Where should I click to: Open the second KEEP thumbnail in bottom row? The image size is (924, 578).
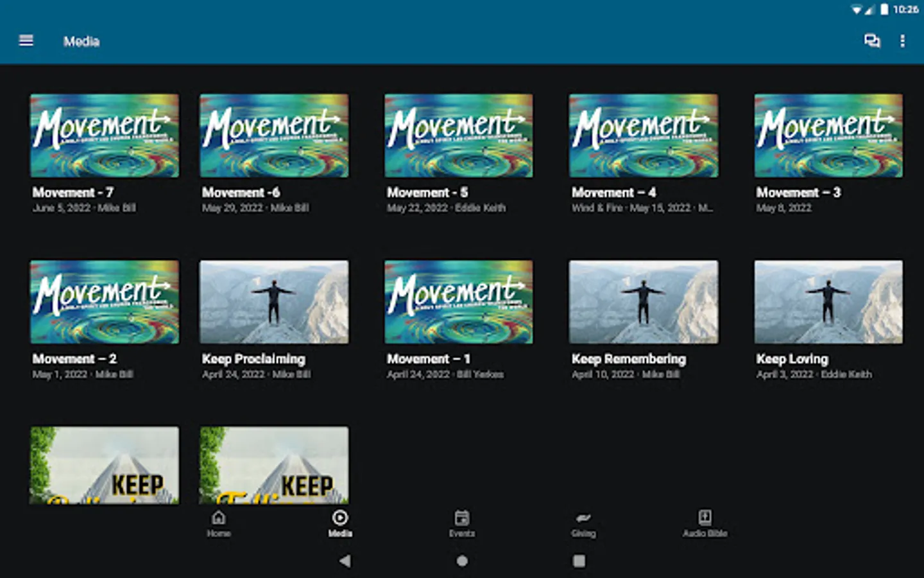pos(274,465)
